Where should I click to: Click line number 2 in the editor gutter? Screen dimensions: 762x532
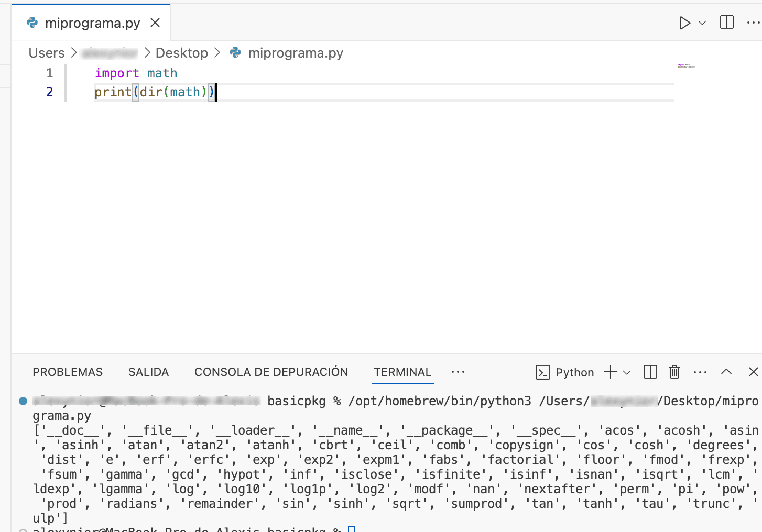coord(49,92)
